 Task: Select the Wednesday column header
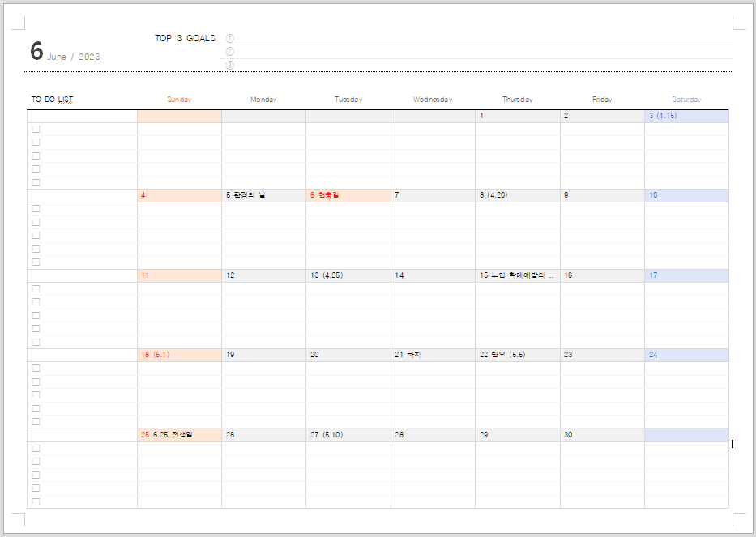tap(433, 100)
